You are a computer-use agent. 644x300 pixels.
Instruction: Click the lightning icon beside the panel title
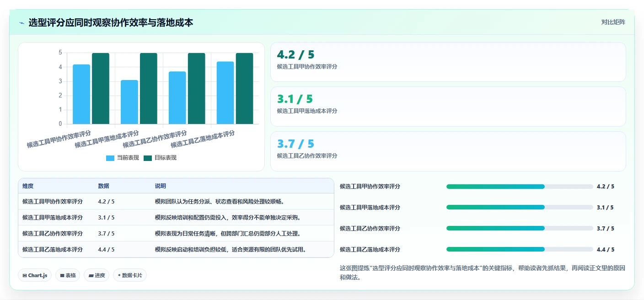coord(21,22)
